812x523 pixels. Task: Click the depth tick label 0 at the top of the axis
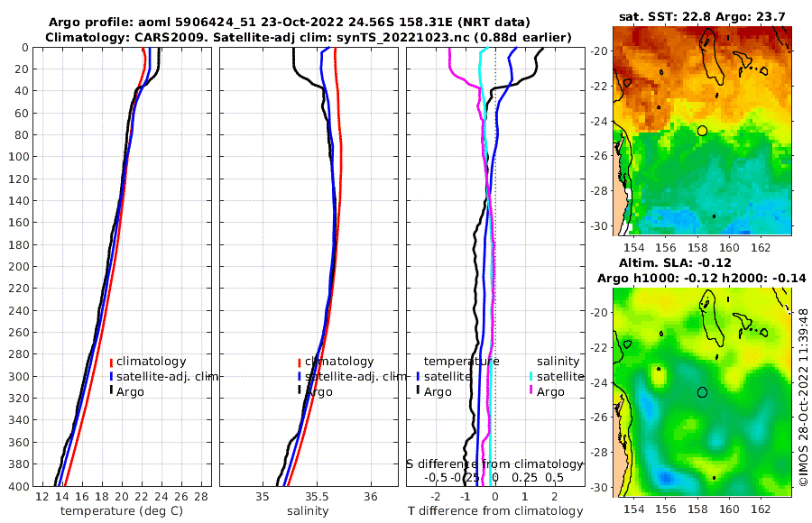tap(25, 48)
